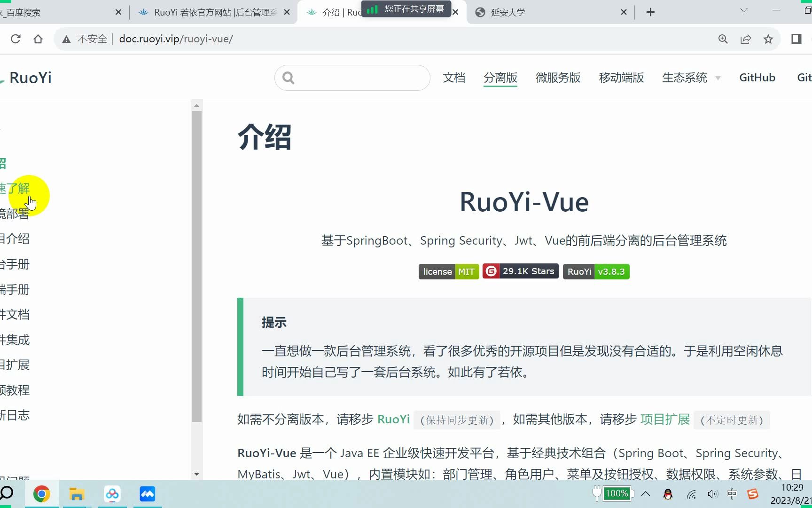Expand the 生态系统 dropdown menu
The image size is (812, 508).
tap(691, 78)
